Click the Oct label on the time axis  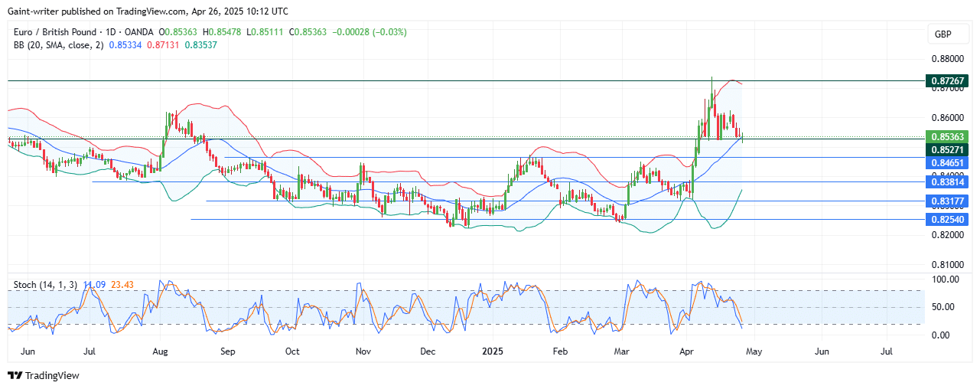click(291, 351)
